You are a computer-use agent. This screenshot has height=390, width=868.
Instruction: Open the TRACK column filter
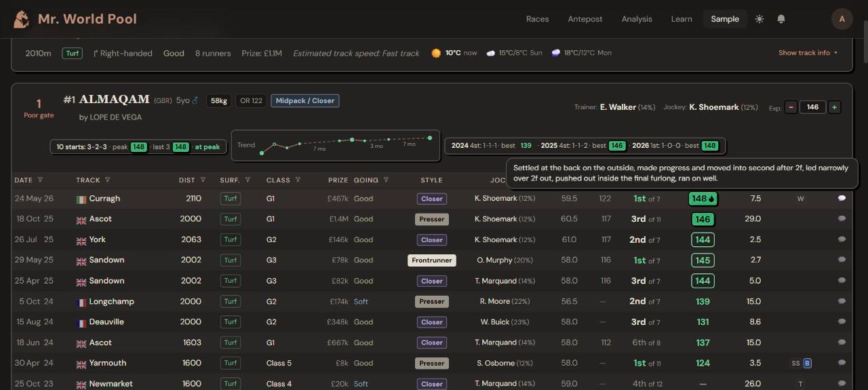(107, 180)
